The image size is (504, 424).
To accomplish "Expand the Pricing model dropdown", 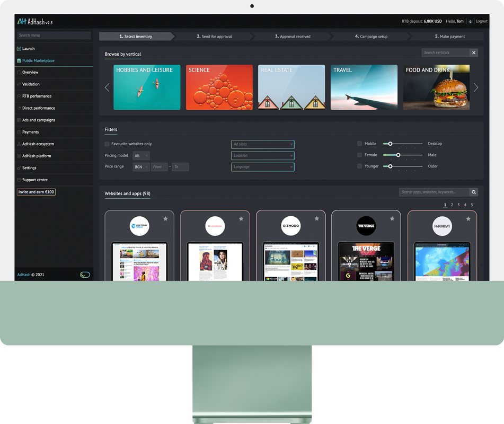I will point(141,156).
